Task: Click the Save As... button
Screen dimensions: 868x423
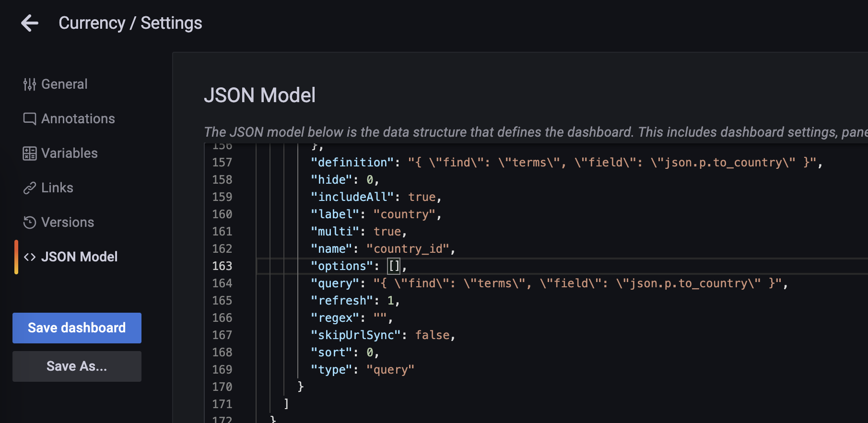Action: (77, 366)
